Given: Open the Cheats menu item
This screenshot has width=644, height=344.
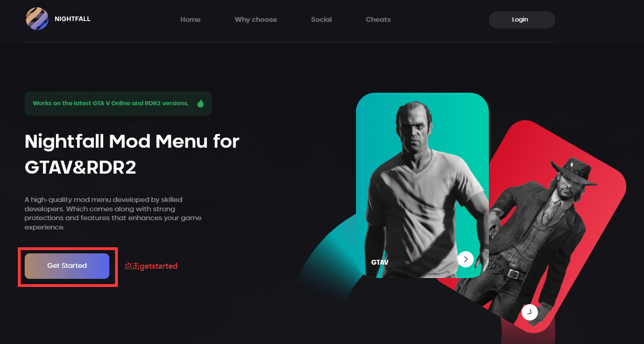Looking at the screenshot, I should (x=378, y=19).
